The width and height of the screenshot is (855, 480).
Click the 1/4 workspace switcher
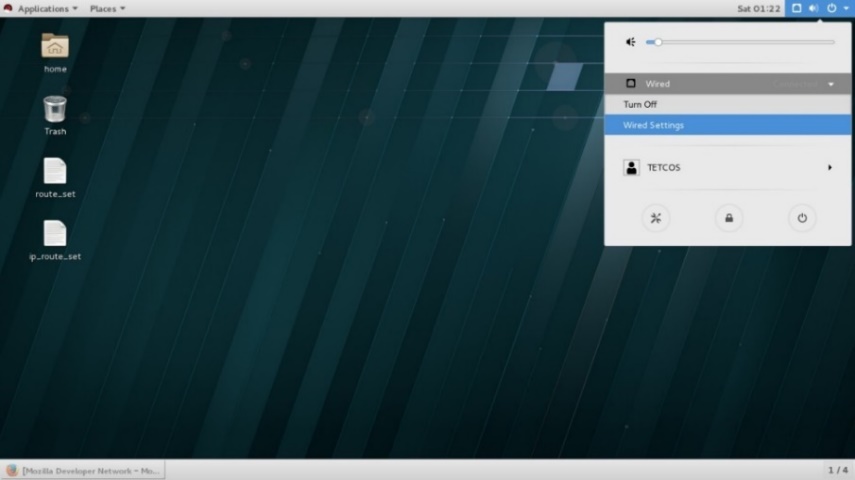(x=837, y=470)
